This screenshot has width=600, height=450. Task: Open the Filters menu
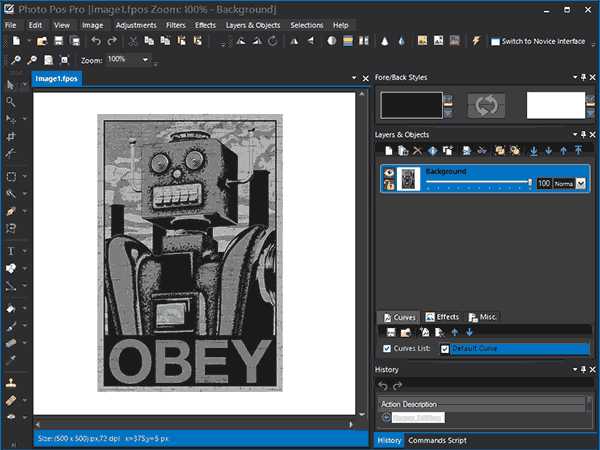click(x=176, y=25)
